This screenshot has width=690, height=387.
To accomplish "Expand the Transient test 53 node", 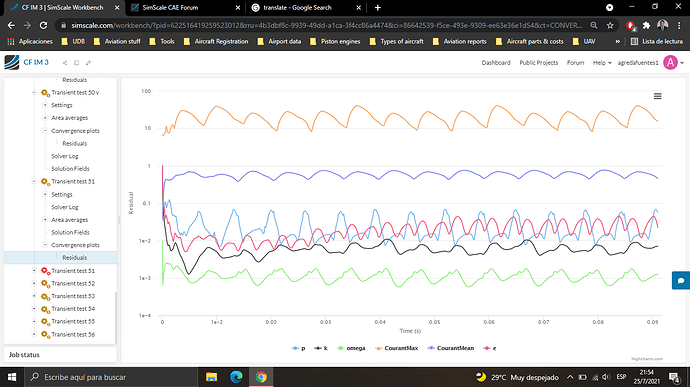I will click(34, 296).
